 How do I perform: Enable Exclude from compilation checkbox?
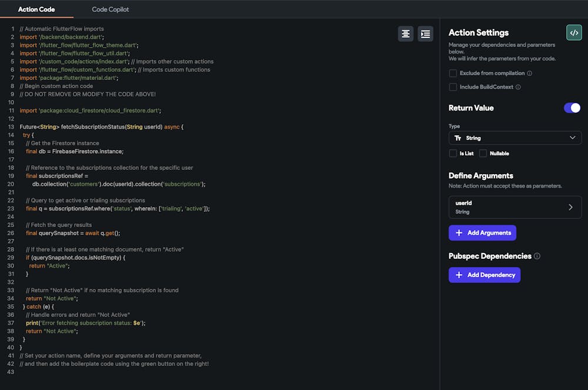click(453, 74)
